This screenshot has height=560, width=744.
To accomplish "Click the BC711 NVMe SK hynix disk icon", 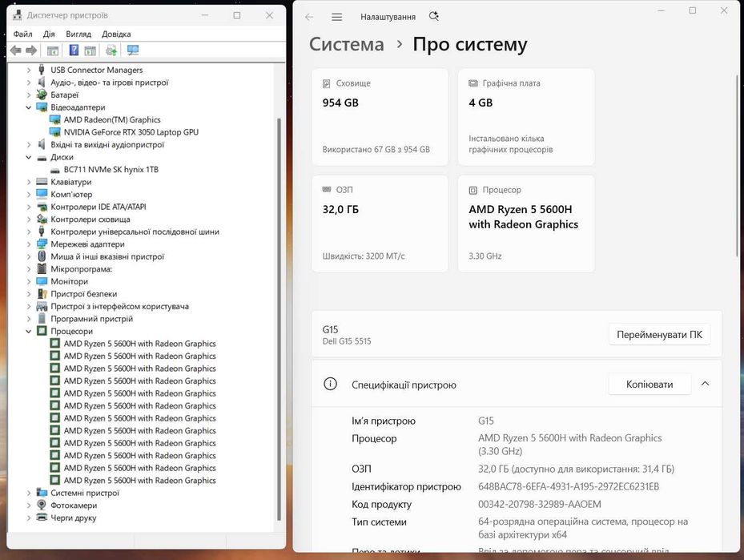I will 55,169.
